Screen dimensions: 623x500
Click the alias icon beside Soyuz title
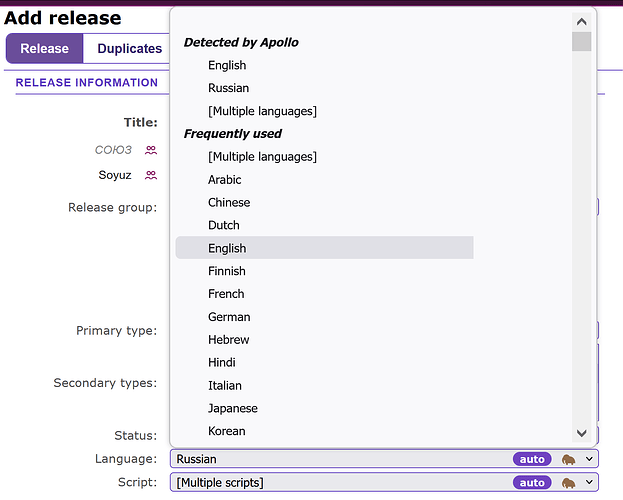[x=151, y=175]
